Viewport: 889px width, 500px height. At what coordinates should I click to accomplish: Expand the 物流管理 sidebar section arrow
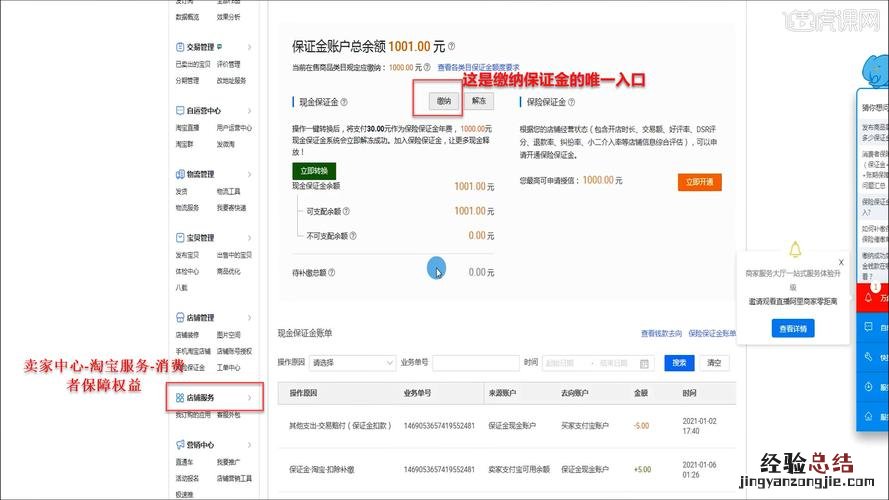pyautogui.click(x=249, y=174)
